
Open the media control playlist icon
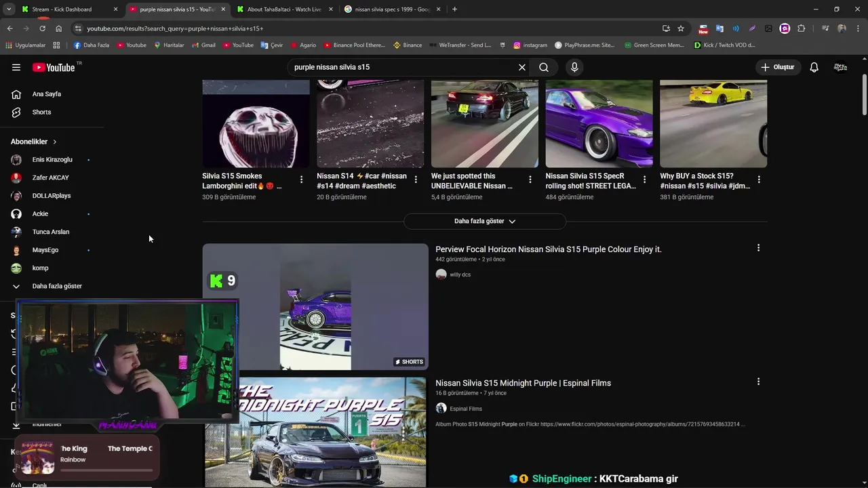[825, 28]
